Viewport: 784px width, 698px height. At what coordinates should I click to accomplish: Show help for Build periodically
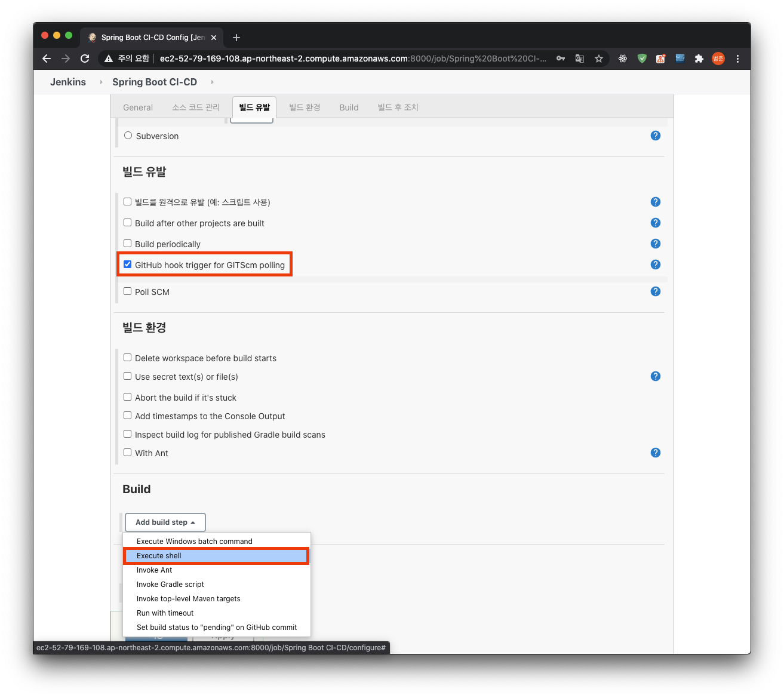[x=655, y=244]
